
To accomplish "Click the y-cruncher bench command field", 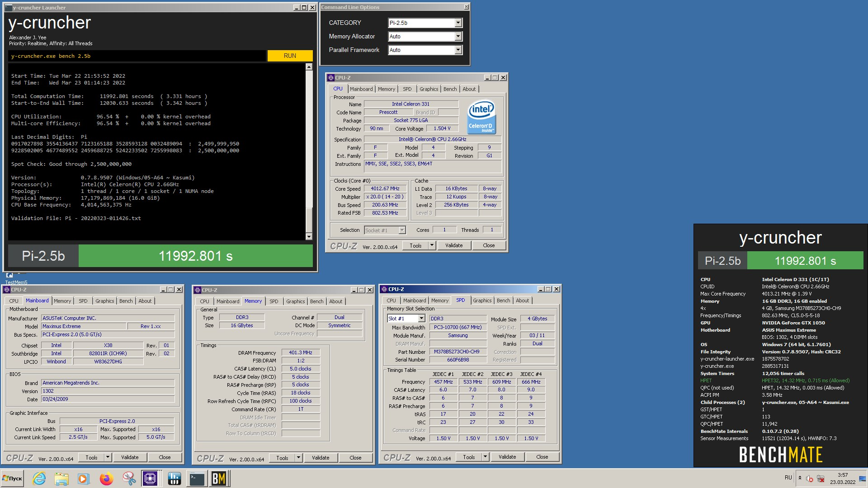I will tap(136, 56).
